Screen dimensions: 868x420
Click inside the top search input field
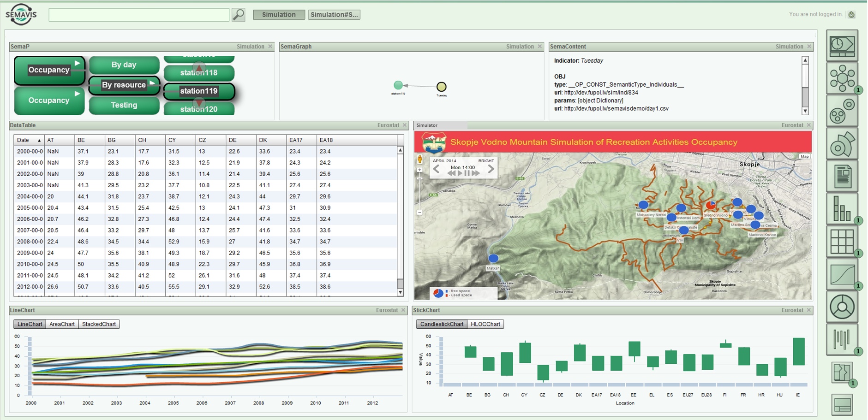(x=138, y=14)
